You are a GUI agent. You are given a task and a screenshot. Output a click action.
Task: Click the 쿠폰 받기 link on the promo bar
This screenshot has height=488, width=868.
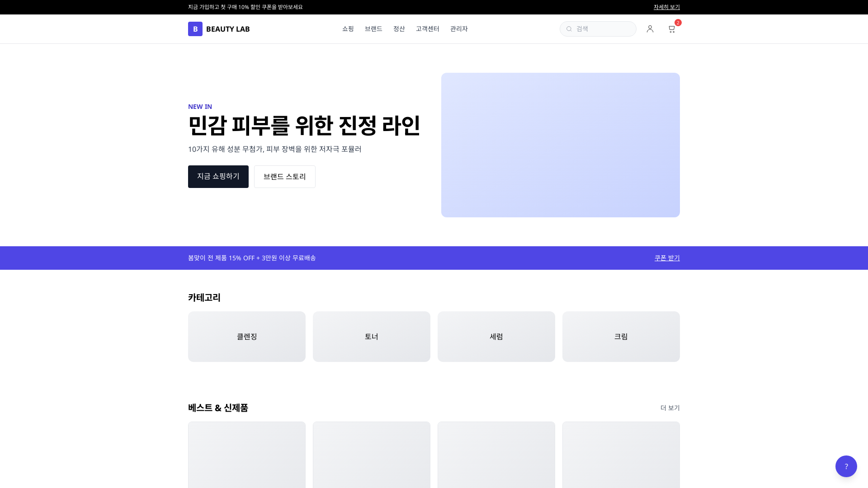[666, 258]
